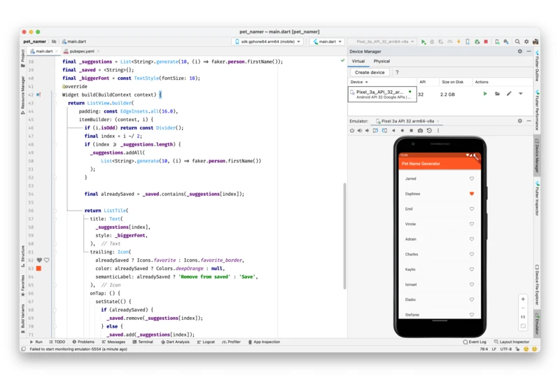
Task: Toggle favorite heart for Emil
Action: [x=471, y=209]
